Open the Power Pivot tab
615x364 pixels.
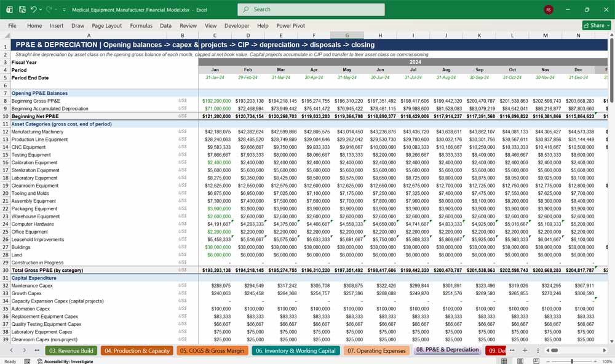(291, 25)
